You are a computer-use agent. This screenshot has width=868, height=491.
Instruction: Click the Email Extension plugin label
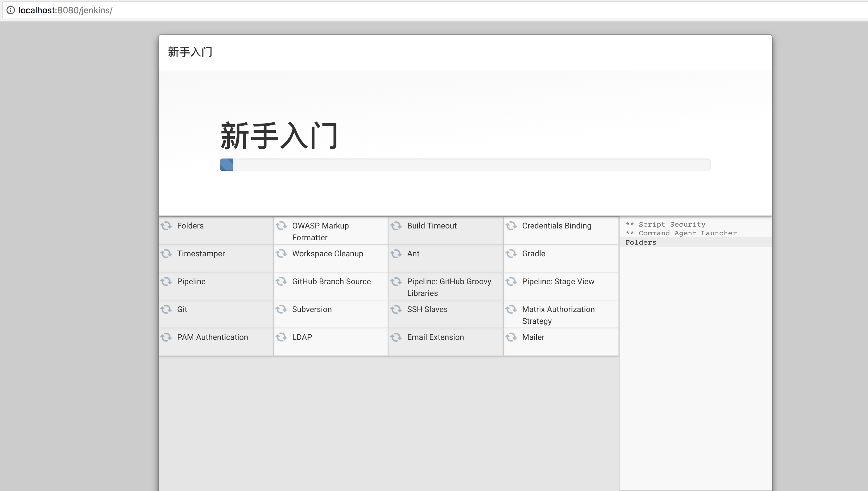[435, 337]
